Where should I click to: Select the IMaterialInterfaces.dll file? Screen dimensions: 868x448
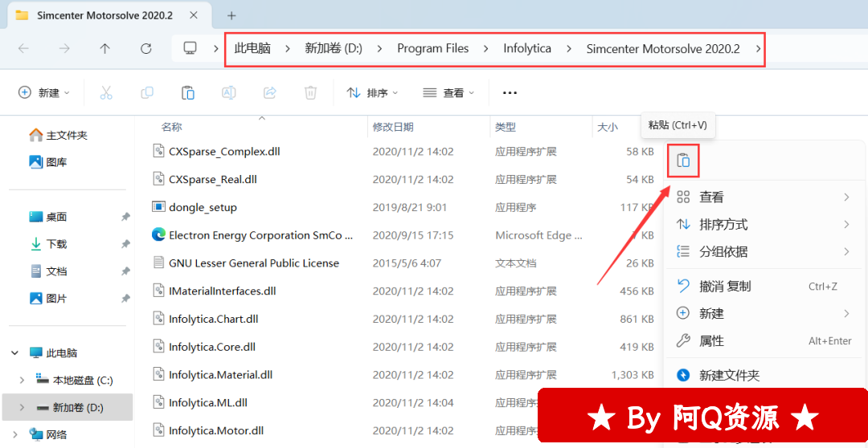tap(214, 291)
